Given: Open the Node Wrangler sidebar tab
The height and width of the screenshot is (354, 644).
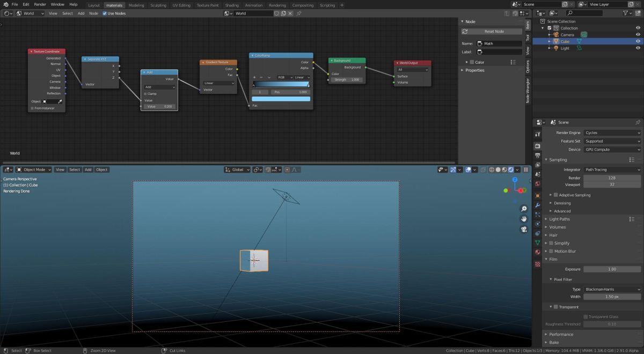Looking at the screenshot, I should click(x=528, y=91).
